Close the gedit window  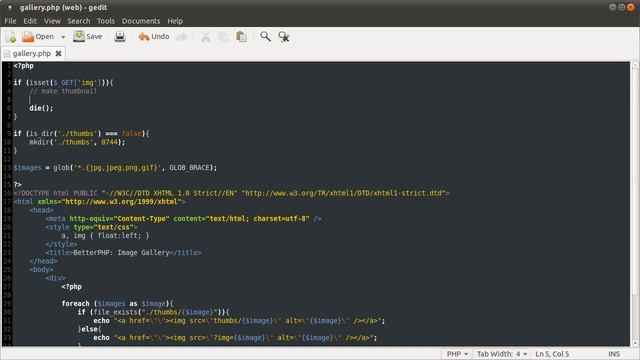pos(631,7)
